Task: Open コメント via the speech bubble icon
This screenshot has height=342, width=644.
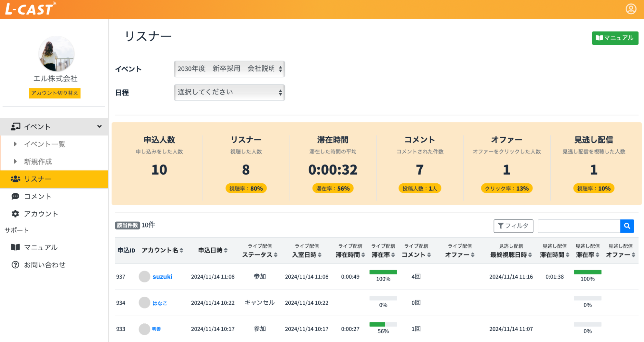Action: 15,196
